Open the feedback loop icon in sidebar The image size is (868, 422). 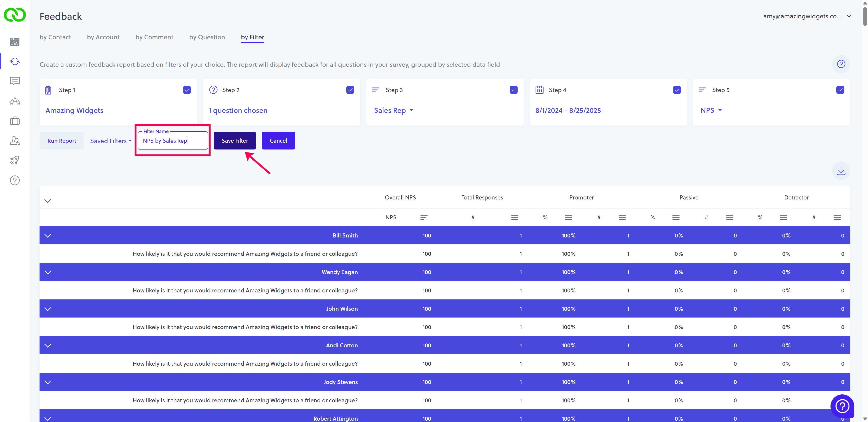(15, 61)
